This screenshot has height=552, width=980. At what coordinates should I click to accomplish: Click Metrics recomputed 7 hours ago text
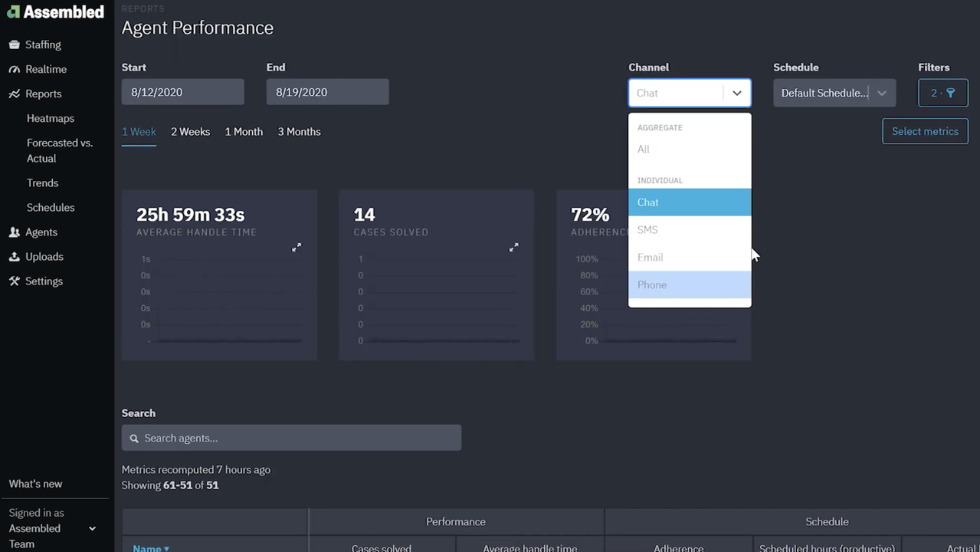[x=196, y=469]
